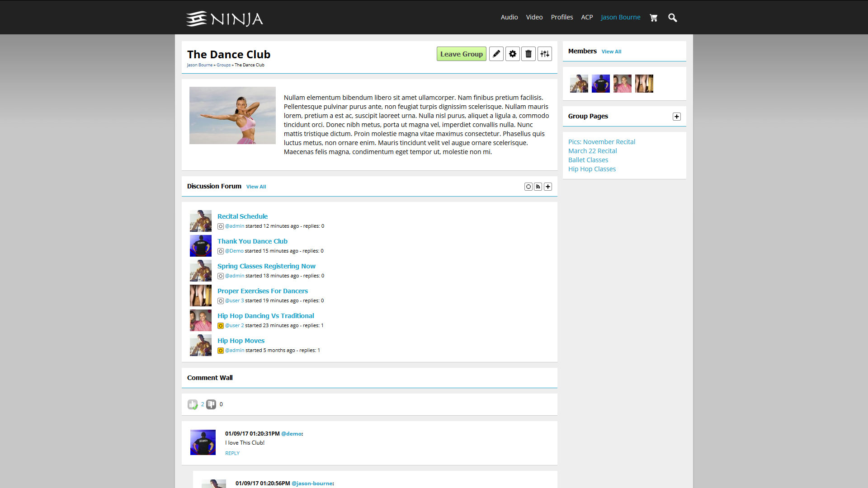The image size is (868, 488).
Task: Click fourth member avatar in Members
Action: (x=644, y=84)
